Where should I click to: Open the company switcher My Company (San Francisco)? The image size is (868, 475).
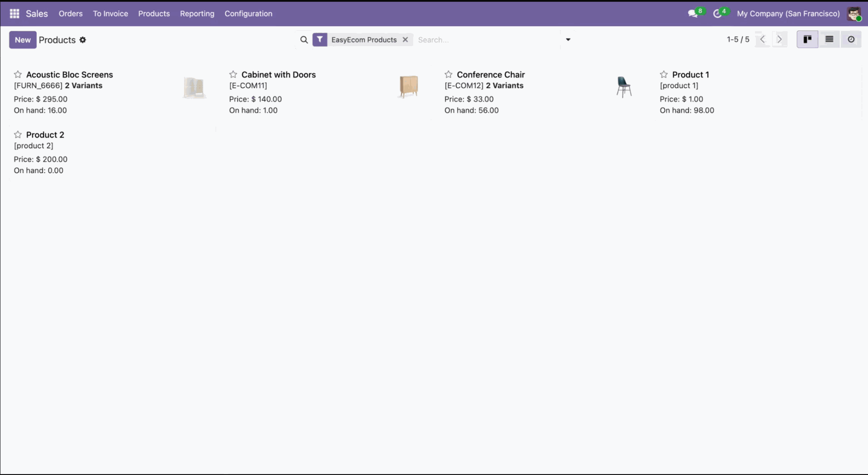pyautogui.click(x=788, y=14)
